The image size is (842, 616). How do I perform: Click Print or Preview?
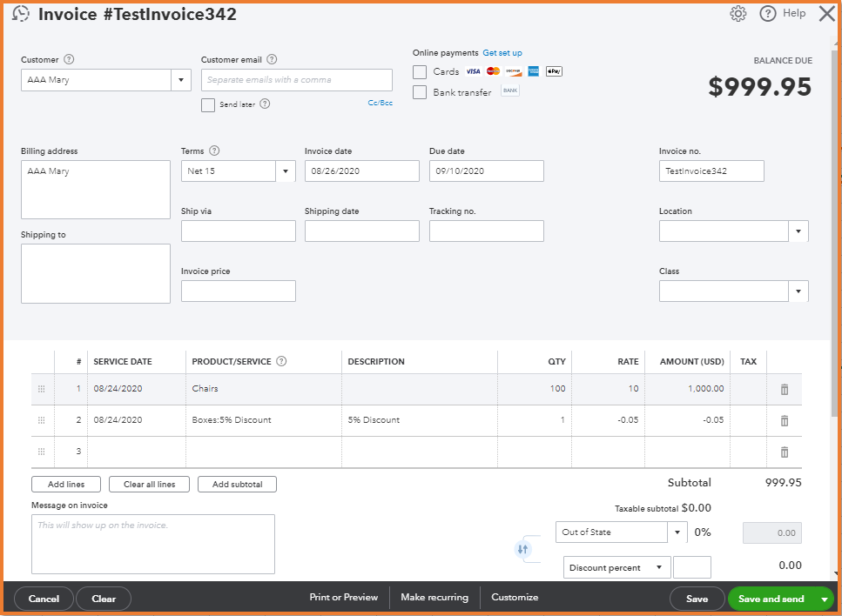344,597
